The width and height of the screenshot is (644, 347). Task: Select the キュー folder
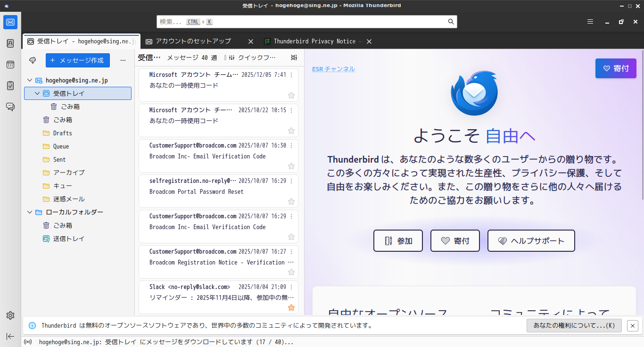tap(78, 186)
